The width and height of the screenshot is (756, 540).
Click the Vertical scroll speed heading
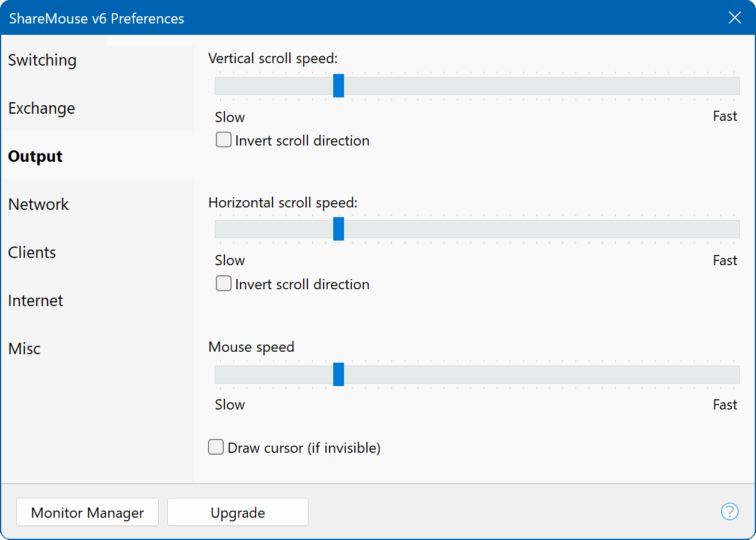tap(273, 58)
